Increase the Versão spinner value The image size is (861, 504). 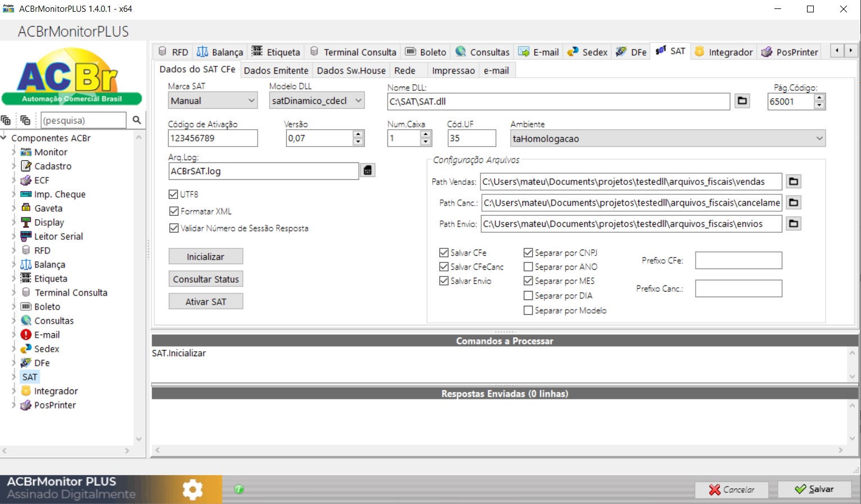(x=358, y=134)
